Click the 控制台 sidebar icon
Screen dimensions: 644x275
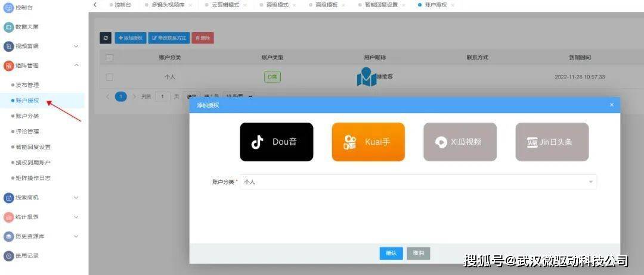coord(8,7)
